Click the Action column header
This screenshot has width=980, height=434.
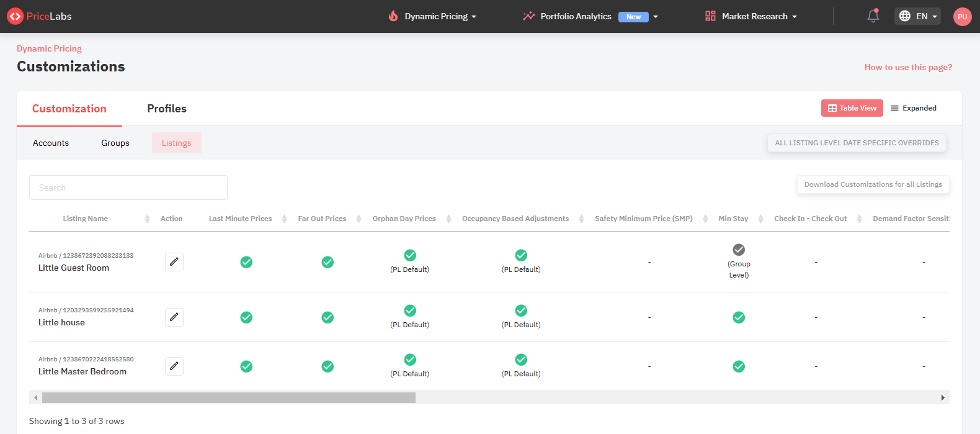[x=172, y=219]
